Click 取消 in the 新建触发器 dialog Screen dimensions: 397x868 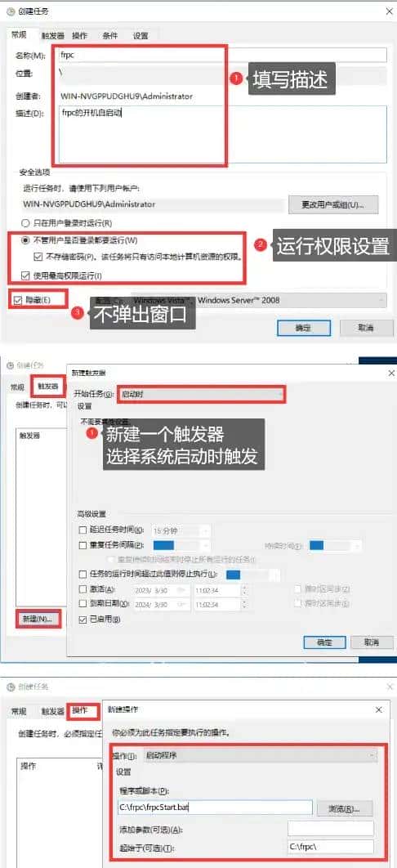click(x=372, y=642)
